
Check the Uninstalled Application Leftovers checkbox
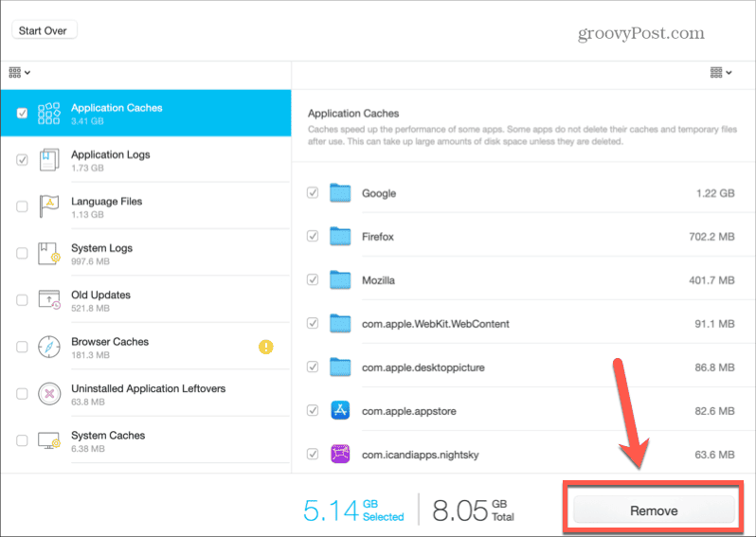point(22,393)
